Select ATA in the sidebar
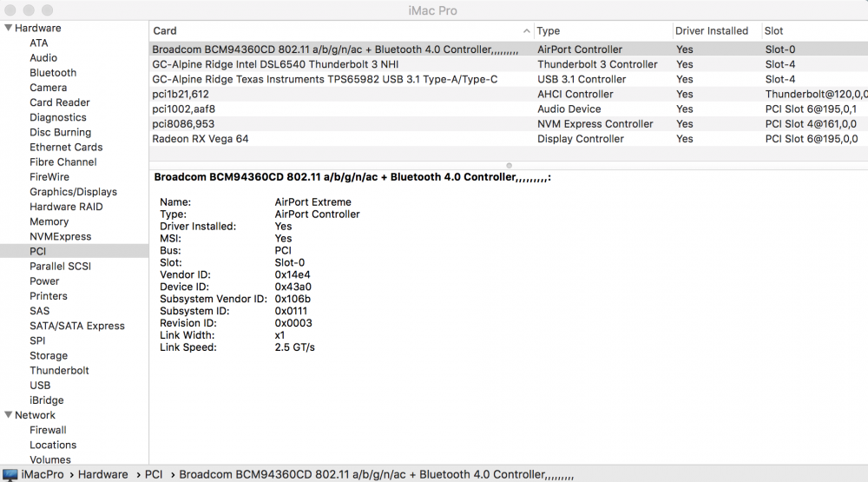868x482 pixels. click(x=39, y=43)
